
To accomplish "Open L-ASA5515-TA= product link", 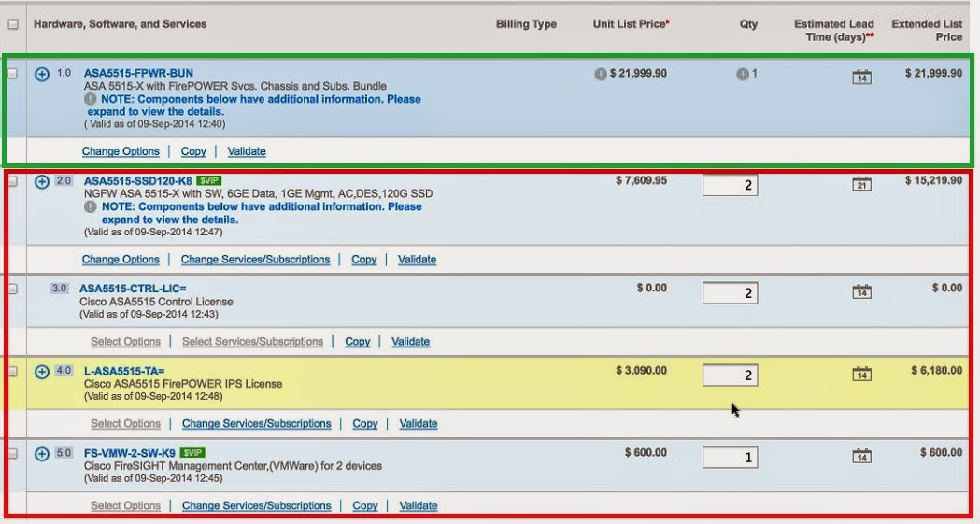I will (x=124, y=371).
